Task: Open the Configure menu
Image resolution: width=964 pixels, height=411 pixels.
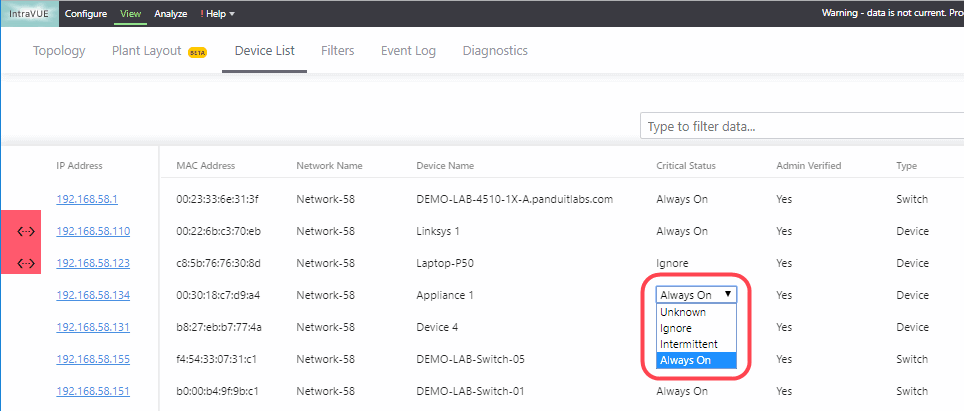Action: click(85, 14)
